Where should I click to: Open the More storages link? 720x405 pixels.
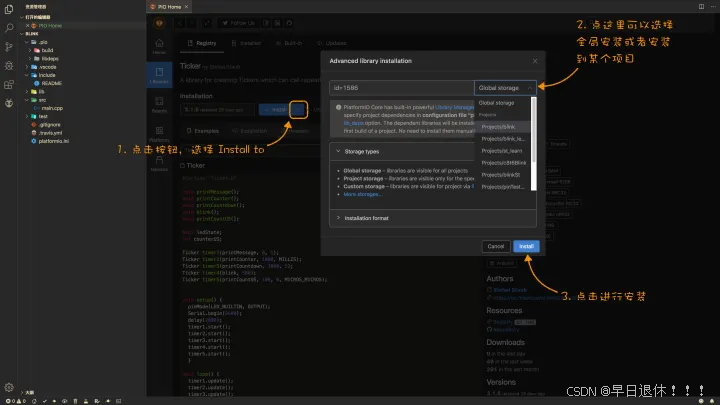pos(363,194)
